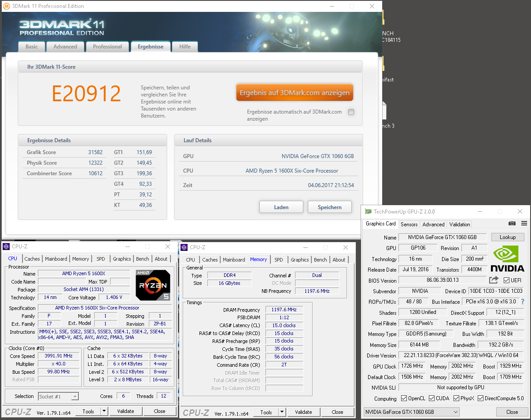The width and height of the screenshot is (531, 420).
Task: Open the Professional tab in 3DMark
Action: (x=107, y=47)
